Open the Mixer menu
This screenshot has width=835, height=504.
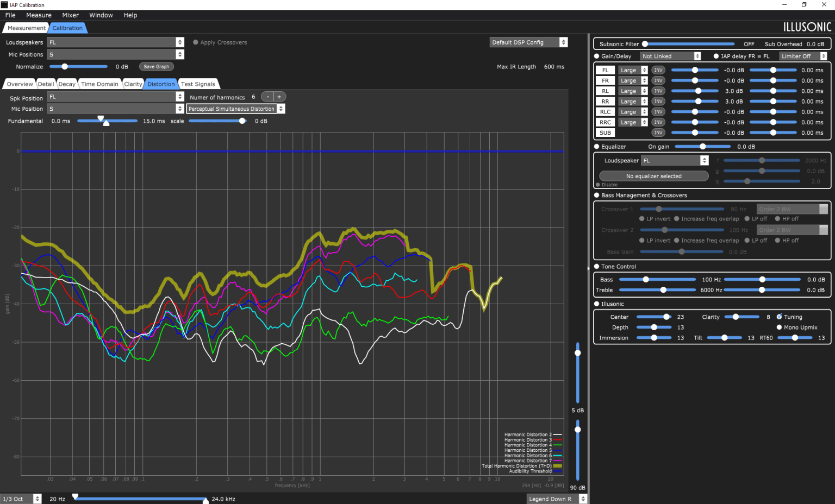point(70,15)
